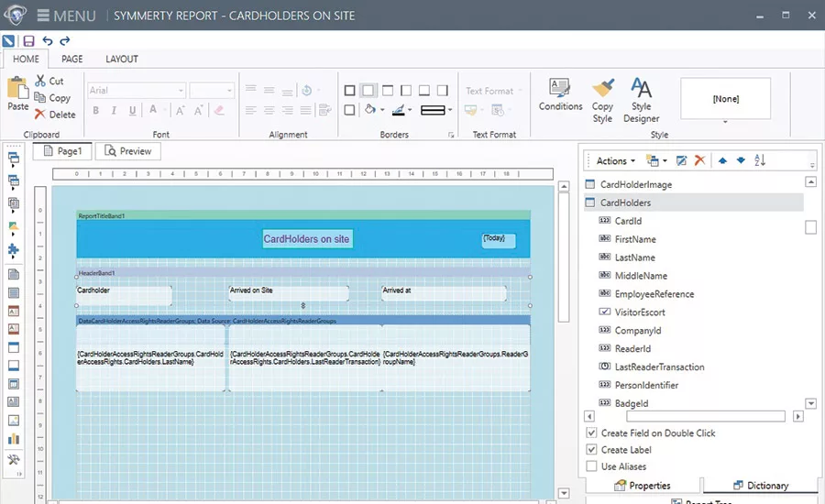Toggle italic font formatting
The width and height of the screenshot is (825, 504).
point(114,111)
